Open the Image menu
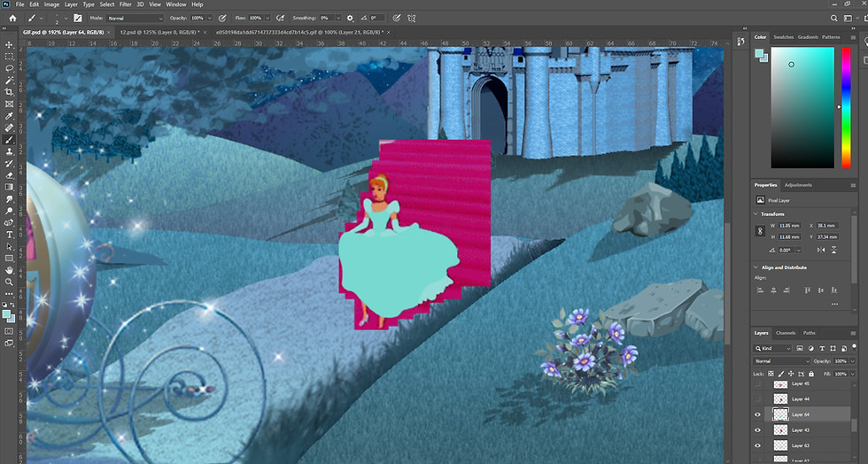Screen dimensions: 868x464 click(51, 4)
